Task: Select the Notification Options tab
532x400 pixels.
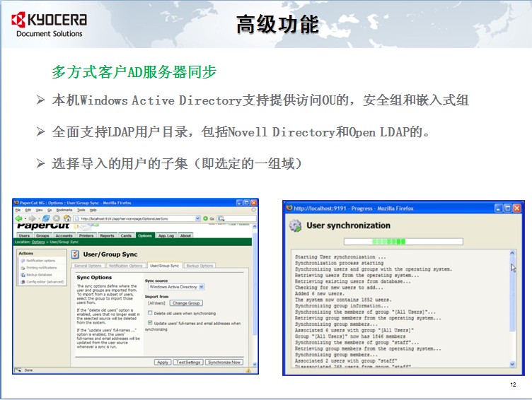Action: [125, 266]
